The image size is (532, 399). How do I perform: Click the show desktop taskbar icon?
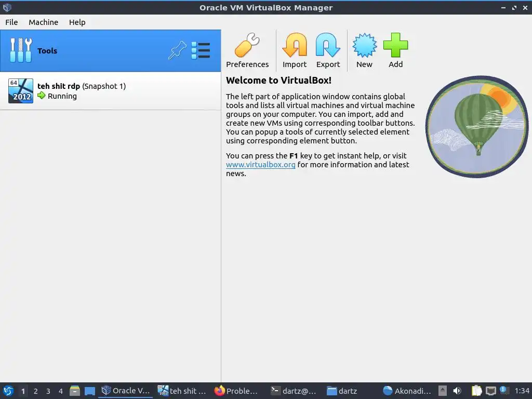89,391
